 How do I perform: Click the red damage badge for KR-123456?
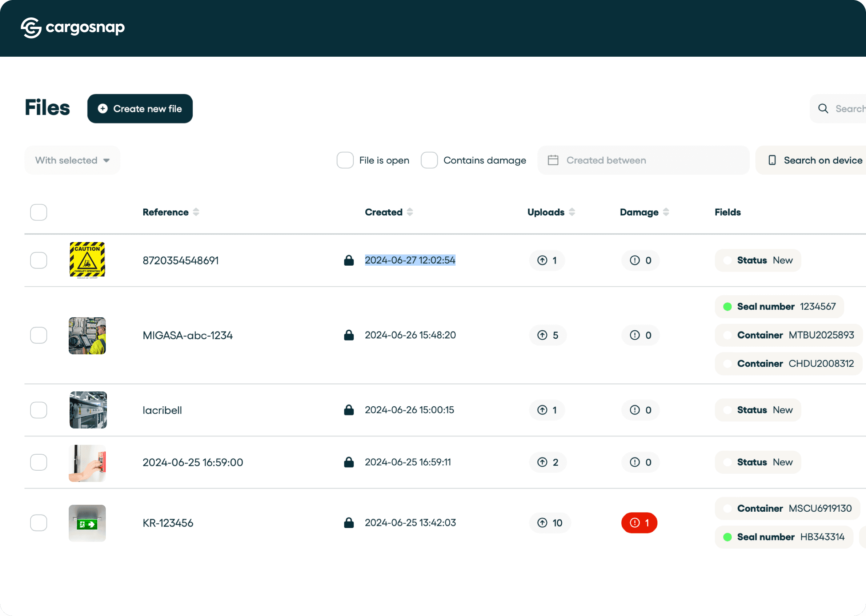[x=639, y=523]
